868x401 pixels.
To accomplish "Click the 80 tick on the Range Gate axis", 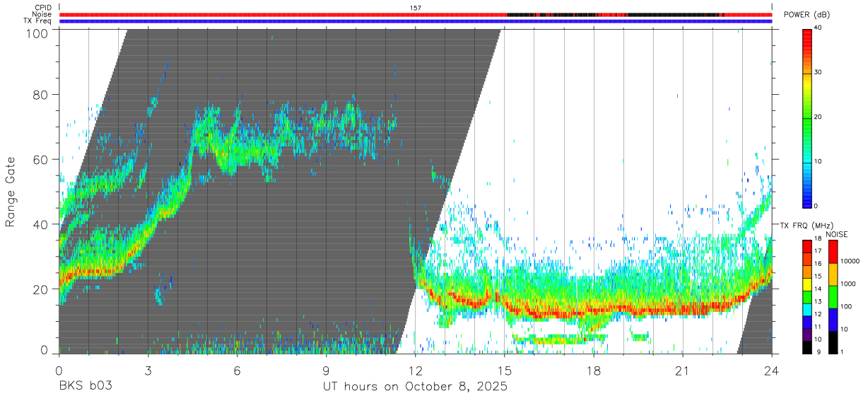I will click(41, 95).
